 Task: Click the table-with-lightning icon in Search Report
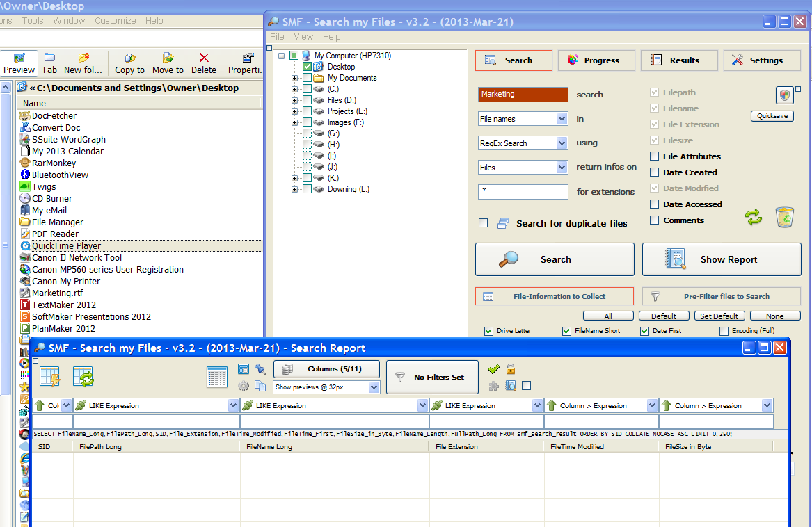tap(49, 377)
